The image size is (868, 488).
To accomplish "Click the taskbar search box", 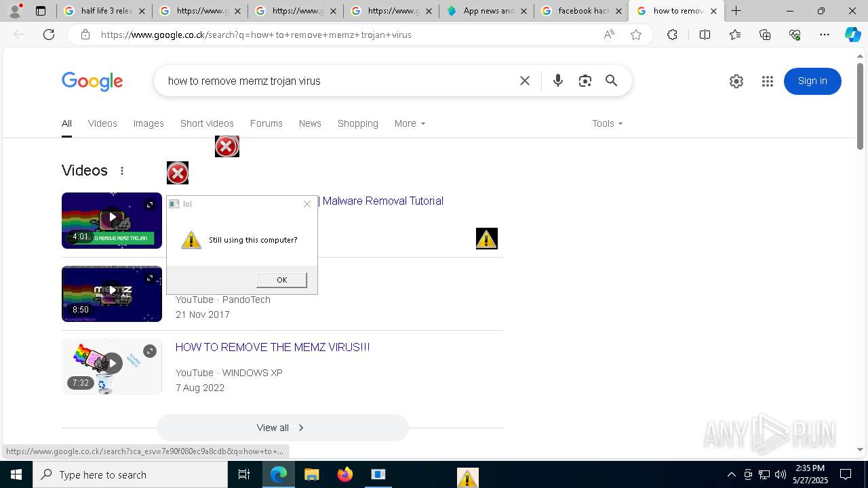I will pos(130,474).
